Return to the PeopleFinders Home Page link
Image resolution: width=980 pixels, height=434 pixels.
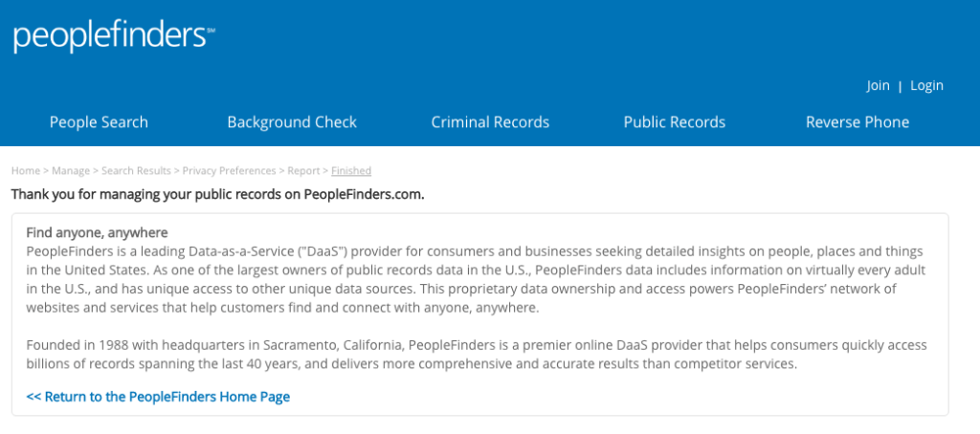click(x=158, y=397)
